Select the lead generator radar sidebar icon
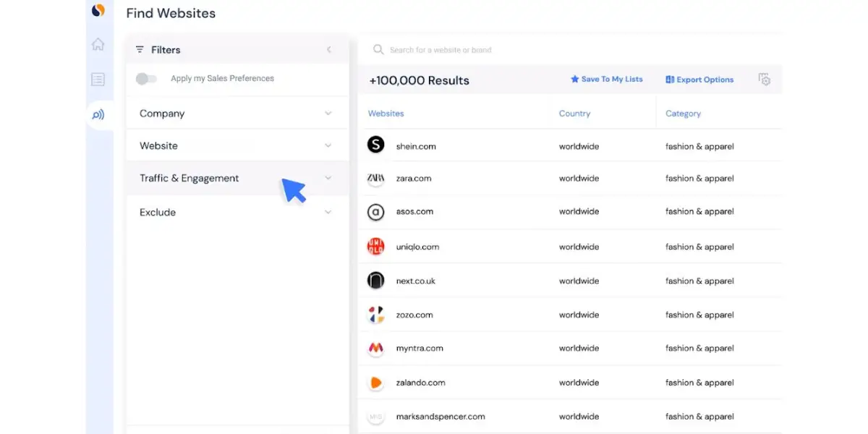Screen dimensions: 868x434 [x=98, y=115]
